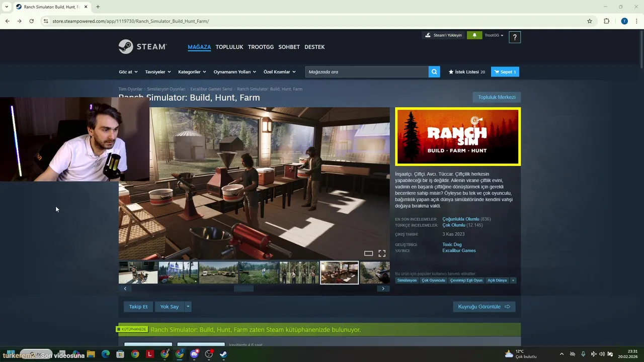Open the TrootGG account dropdown
This screenshot has height=362, width=644.
coord(494,35)
